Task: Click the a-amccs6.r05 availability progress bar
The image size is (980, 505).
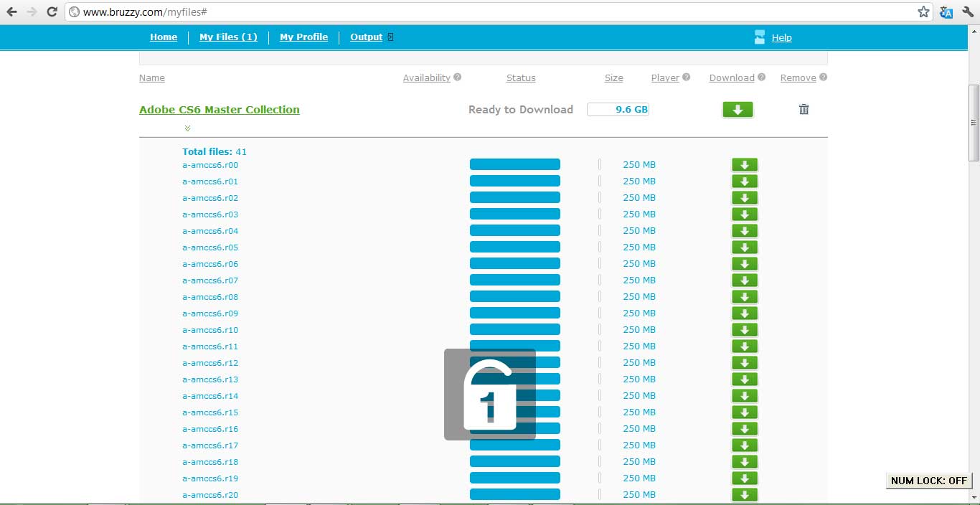Action: pyautogui.click(x=515, y=247)
